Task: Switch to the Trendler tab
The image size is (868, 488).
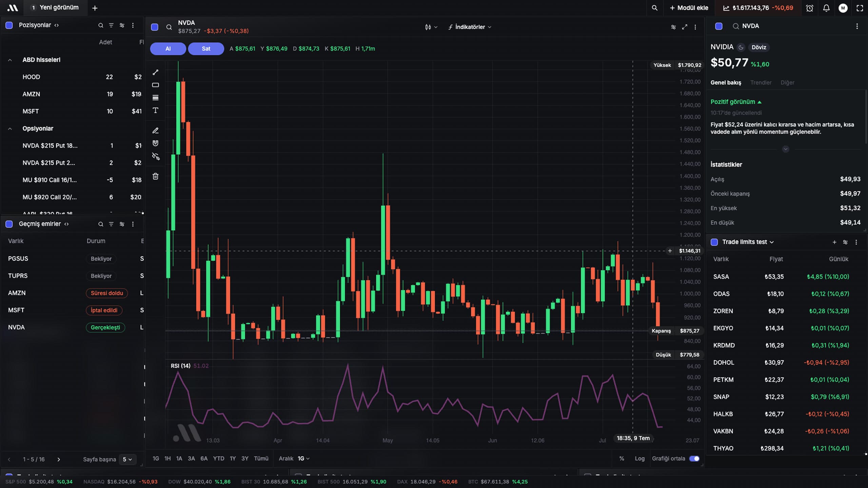Action: pos(761,82)
